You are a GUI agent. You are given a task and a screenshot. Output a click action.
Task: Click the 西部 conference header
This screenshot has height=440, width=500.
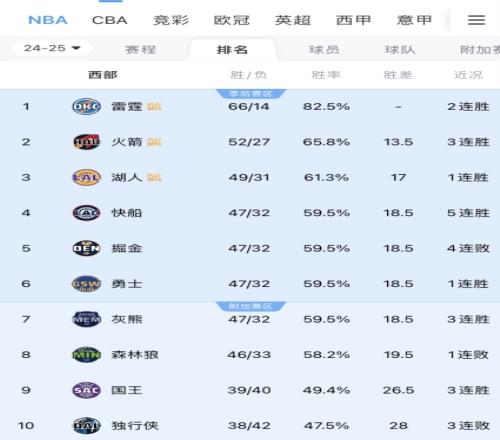pos(103,75)
